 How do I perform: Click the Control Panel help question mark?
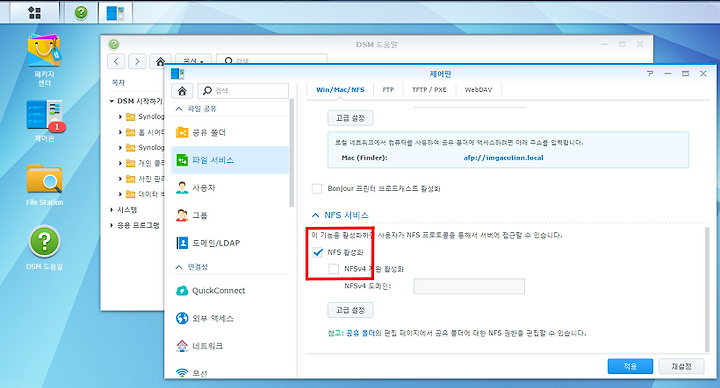click(x=650, y=73)
